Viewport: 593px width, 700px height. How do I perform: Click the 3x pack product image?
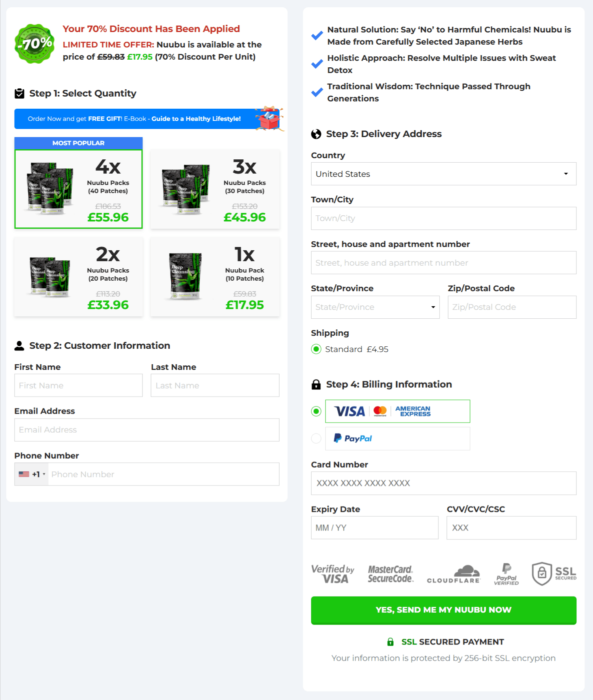(186, 189)
